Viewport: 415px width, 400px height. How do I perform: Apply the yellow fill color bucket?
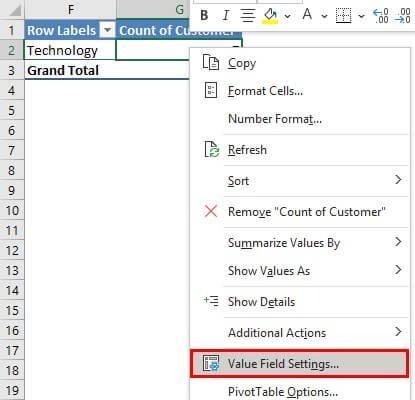click(270, 16)
